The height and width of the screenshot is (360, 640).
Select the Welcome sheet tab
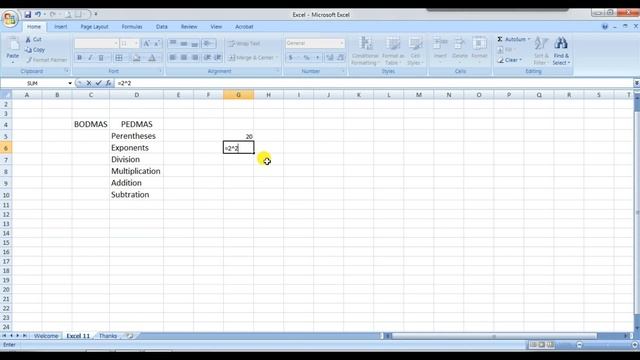coord(46,336)
